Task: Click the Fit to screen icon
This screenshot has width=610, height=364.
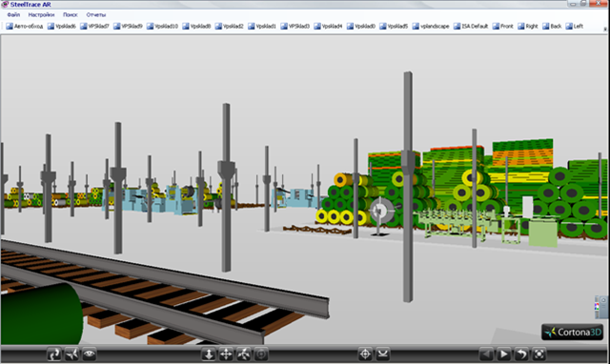Action: click(x=539, y=354)
